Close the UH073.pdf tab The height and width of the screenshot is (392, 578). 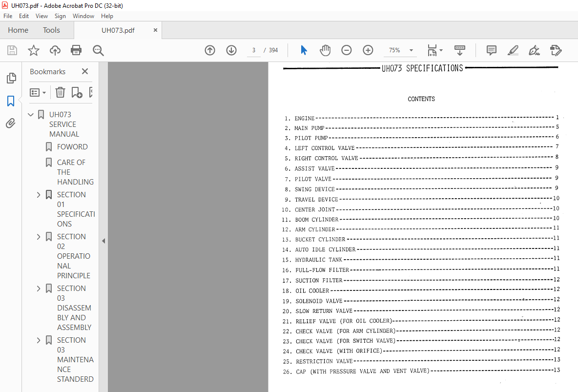coord(156,30)
